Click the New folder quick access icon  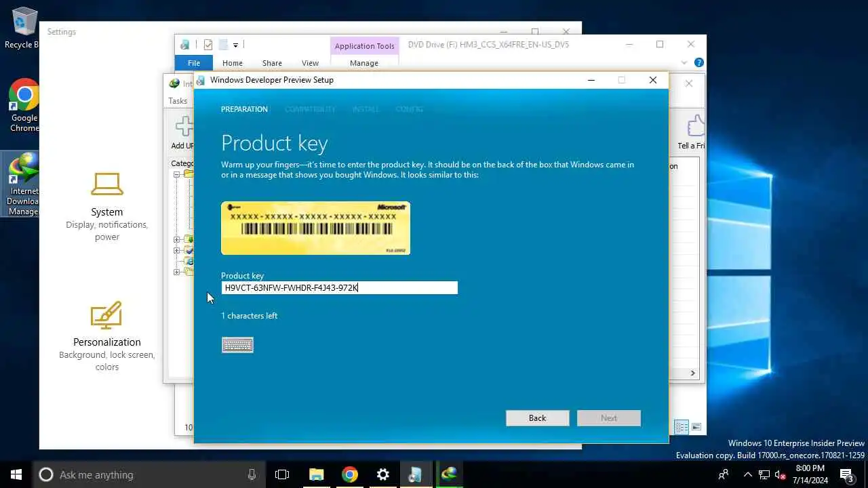(x=222, y=45)
